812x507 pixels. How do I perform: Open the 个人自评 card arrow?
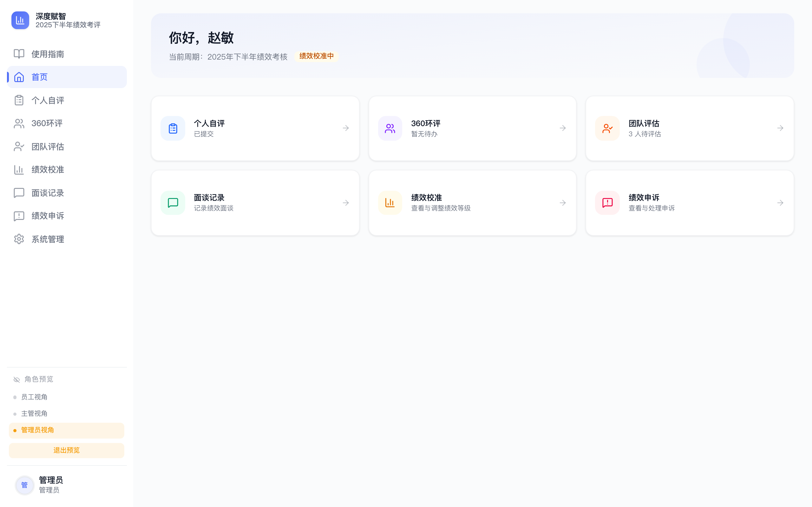pos(345,128)
